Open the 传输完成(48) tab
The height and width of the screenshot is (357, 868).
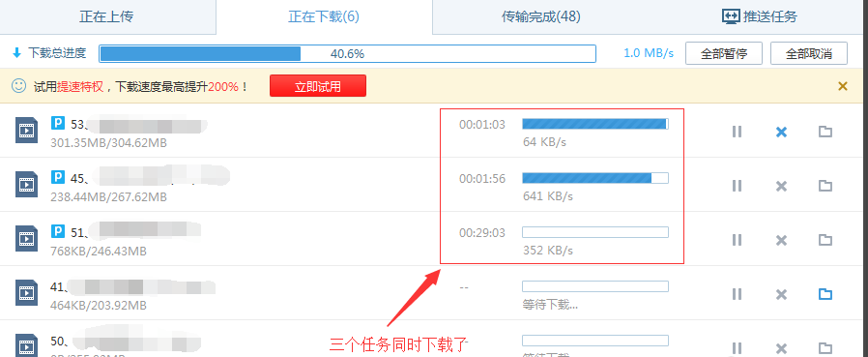pyautogui.click(x=541, y=16)
